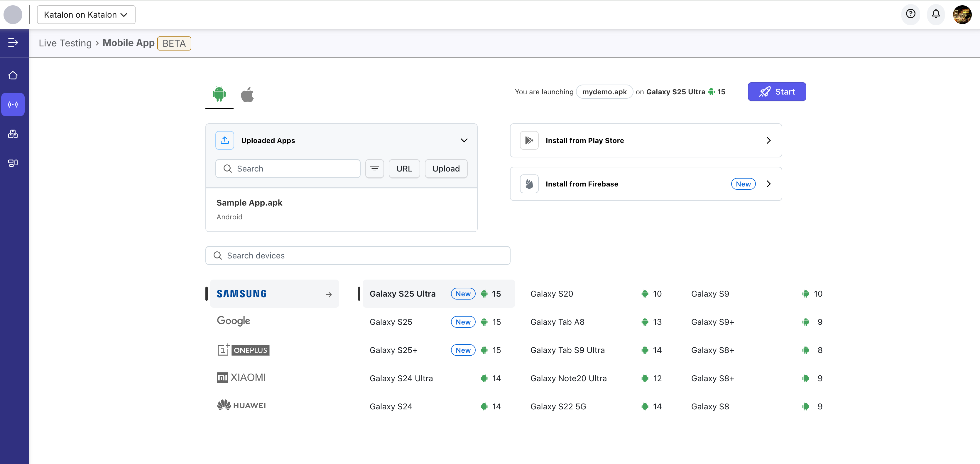
Task: Select the OnePlus brand
Action: pyautogui.click(x=243, y=349)
